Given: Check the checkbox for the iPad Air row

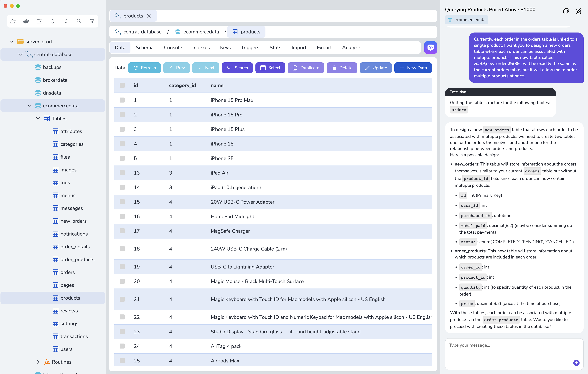Looking at the screenshot, I should (x=122, y=173).
